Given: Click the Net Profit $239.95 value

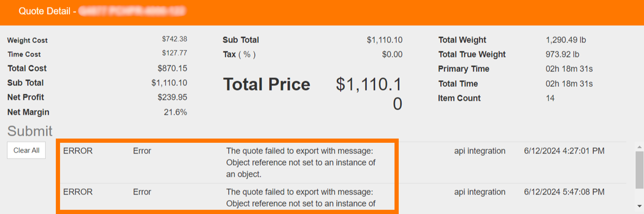Looking at the screenshot, I should (x=172, y=97).
